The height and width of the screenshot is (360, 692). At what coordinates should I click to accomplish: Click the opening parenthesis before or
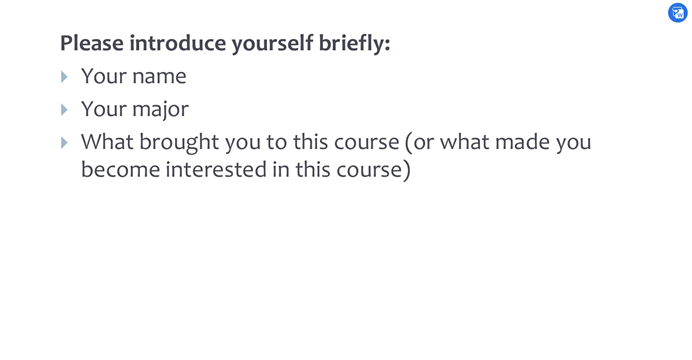408,142
